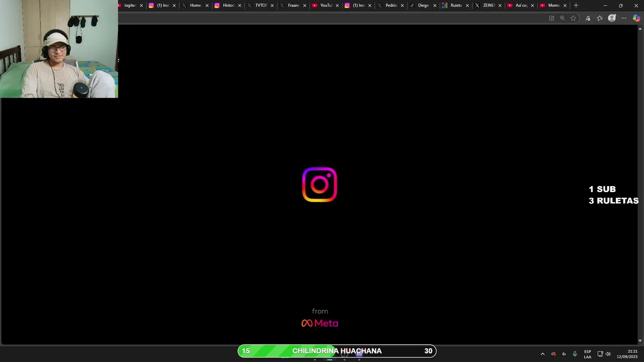The width and height of the screenshot is (644, 362).
Task: Open the zoom magnifier in address bar
Action: 562,18
